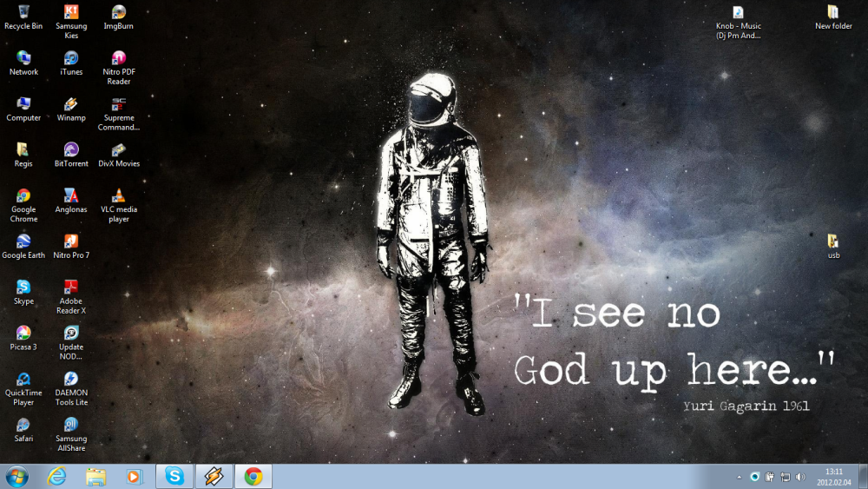Viewport: 868px width, 489px height.
Task: Select the Network desktop icon
Action: point(23,63)
